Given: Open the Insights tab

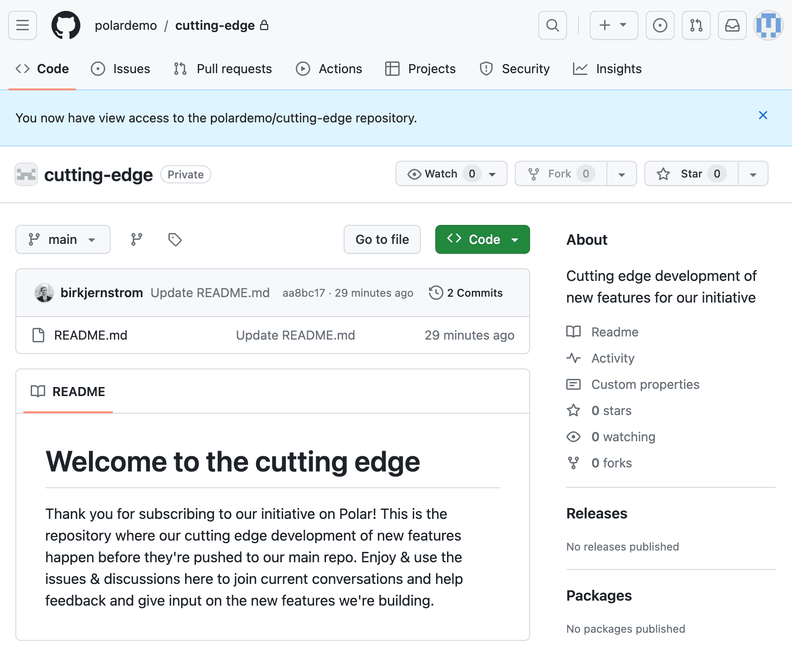Looking at the screenshot, I should [x=607, y=69].
